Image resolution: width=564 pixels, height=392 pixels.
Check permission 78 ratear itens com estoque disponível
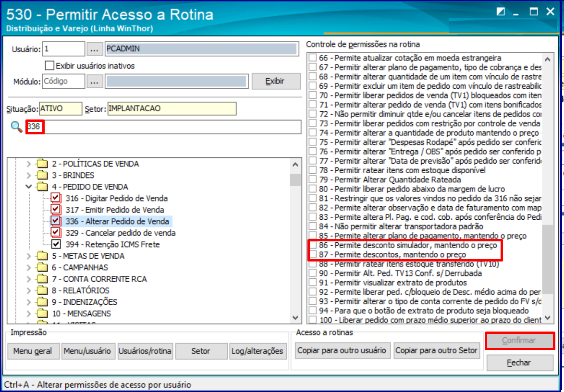coord(313,170)
